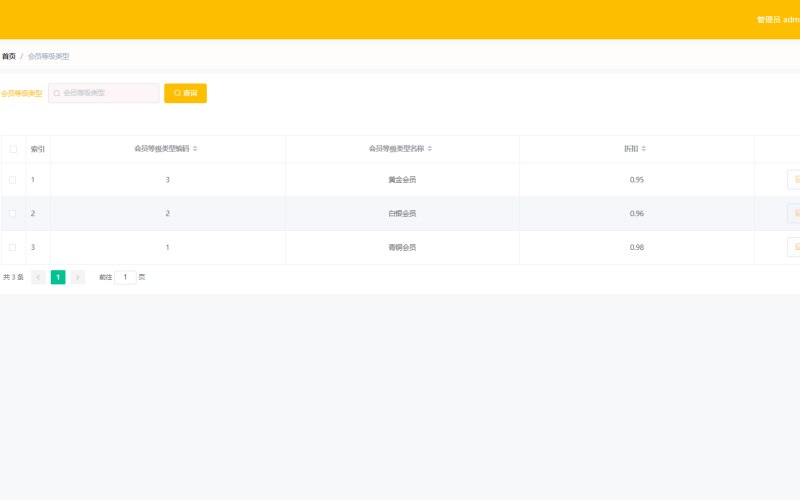Select the 黄金会员 name cell
The height and width of the screenshot is (500, 800).
pos(402,180)
